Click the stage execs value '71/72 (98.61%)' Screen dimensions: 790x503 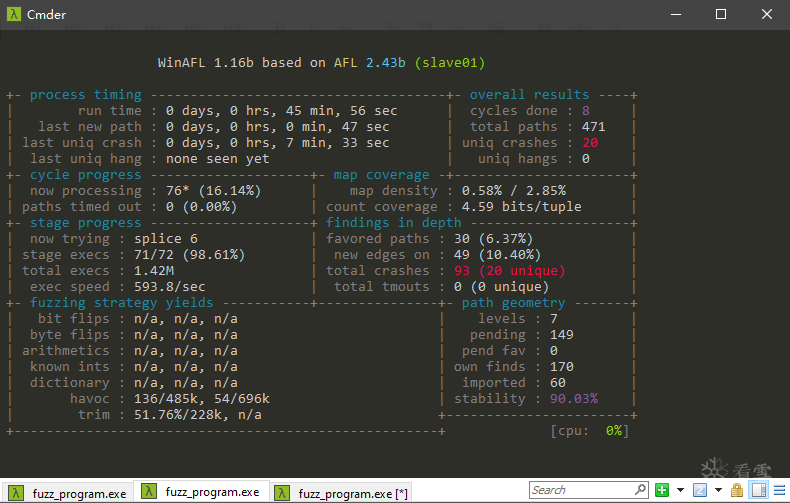[x=189, y=255]
